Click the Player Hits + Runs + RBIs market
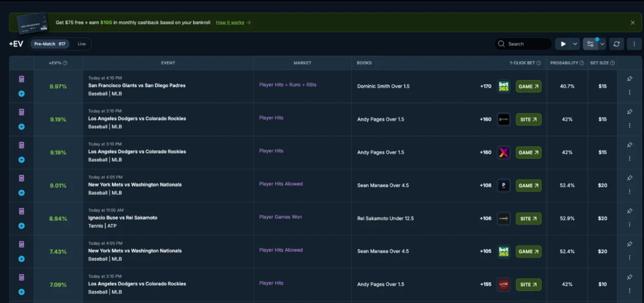Screen dimensions: 644x303 (x=288, y=85)
